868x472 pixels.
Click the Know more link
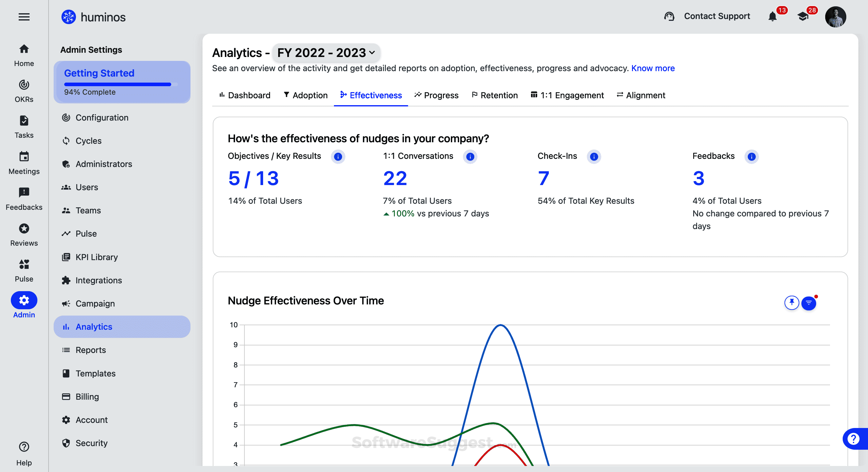[653, 68]
